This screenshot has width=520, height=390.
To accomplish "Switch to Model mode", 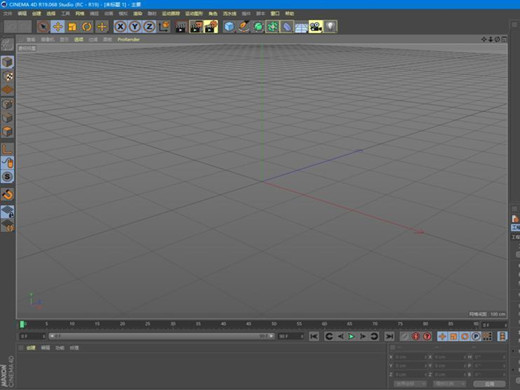I will pyautogui.click(x=7, y=62).
